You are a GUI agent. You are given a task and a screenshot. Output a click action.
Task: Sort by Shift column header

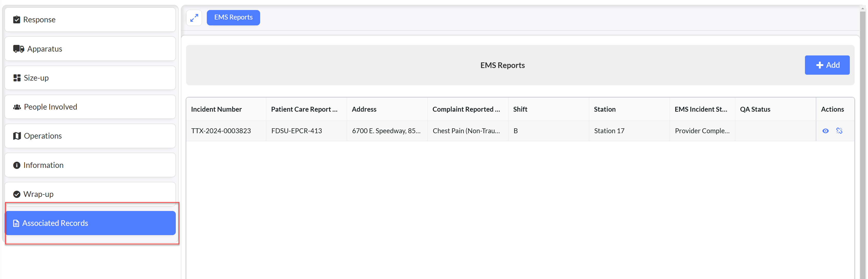549,109
